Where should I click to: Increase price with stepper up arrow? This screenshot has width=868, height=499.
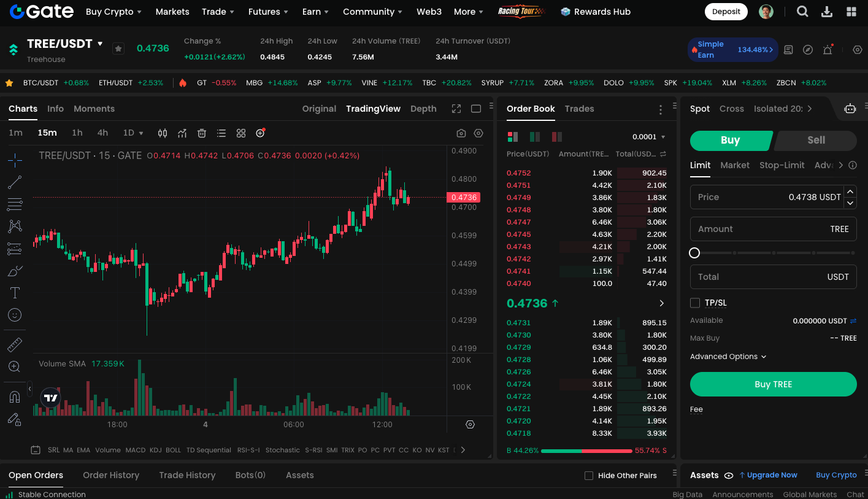point(850,191)
